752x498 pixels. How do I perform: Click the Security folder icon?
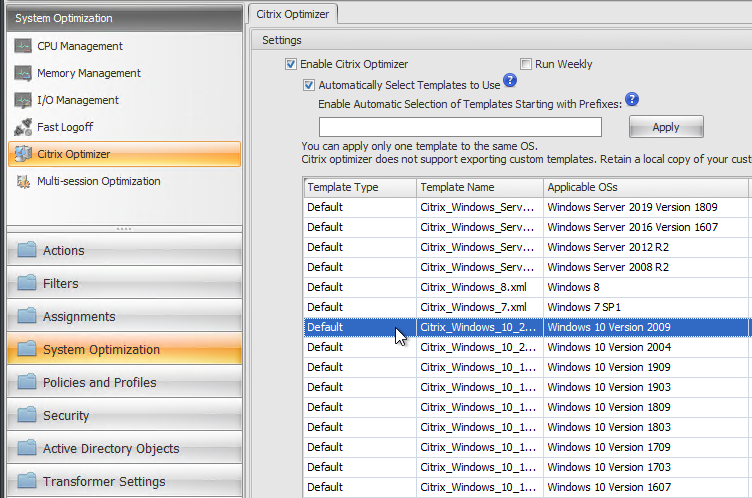coord(27,415)
